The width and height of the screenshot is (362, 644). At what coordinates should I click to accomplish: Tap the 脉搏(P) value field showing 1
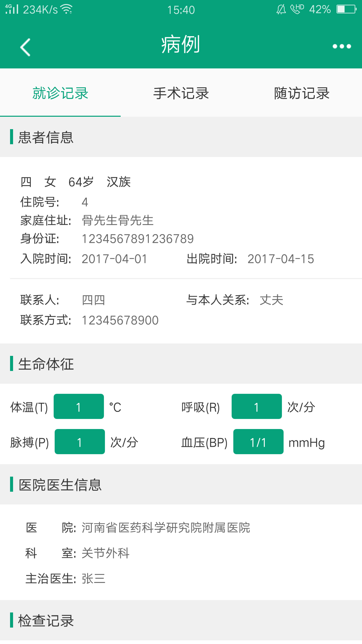(x=79, y=442)
